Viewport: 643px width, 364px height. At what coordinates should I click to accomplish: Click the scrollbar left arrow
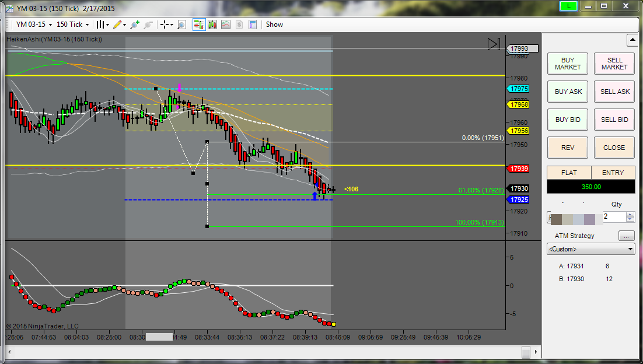pyautogui.click(x=9, y=352)
